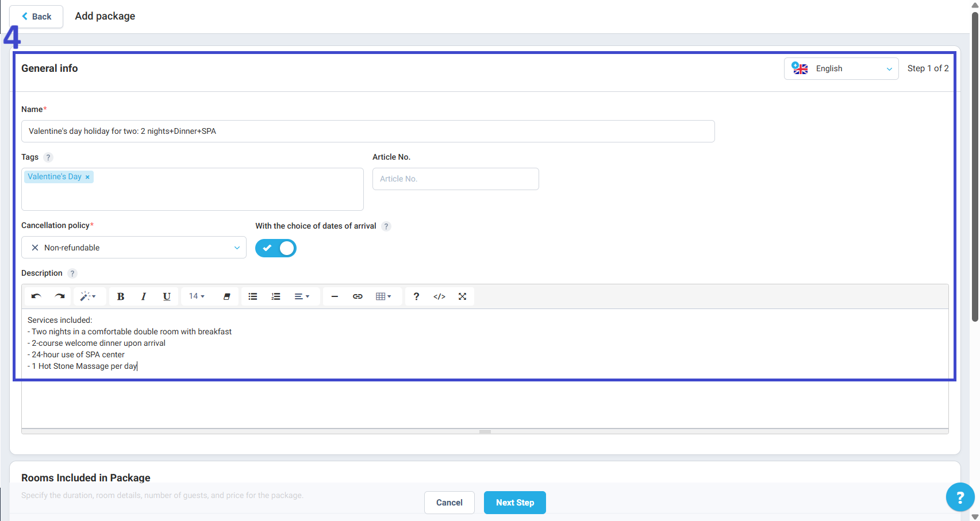Screen dimensions: 980x521
Task: Insert a horizontal rule line
Action: pos(335,296)
